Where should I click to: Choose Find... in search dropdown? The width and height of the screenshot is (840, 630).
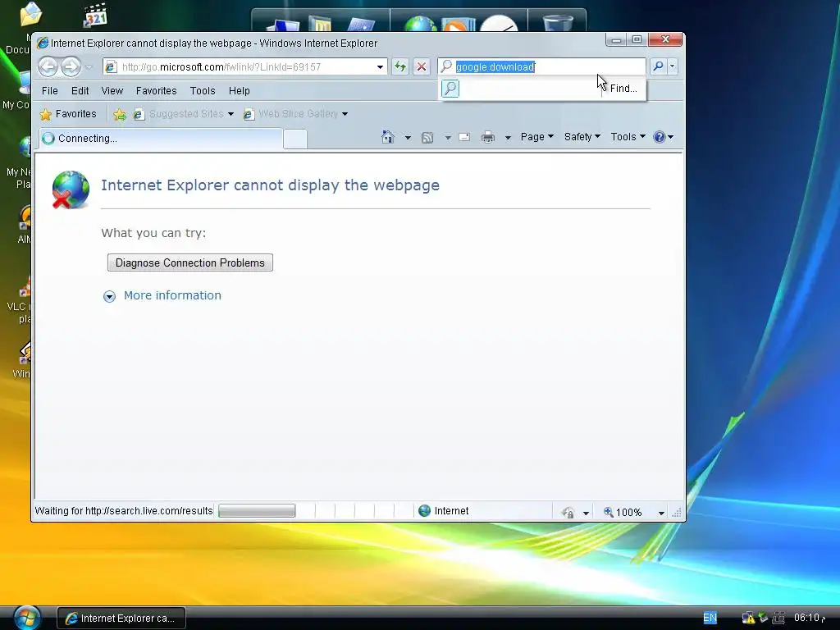point(623,89)
